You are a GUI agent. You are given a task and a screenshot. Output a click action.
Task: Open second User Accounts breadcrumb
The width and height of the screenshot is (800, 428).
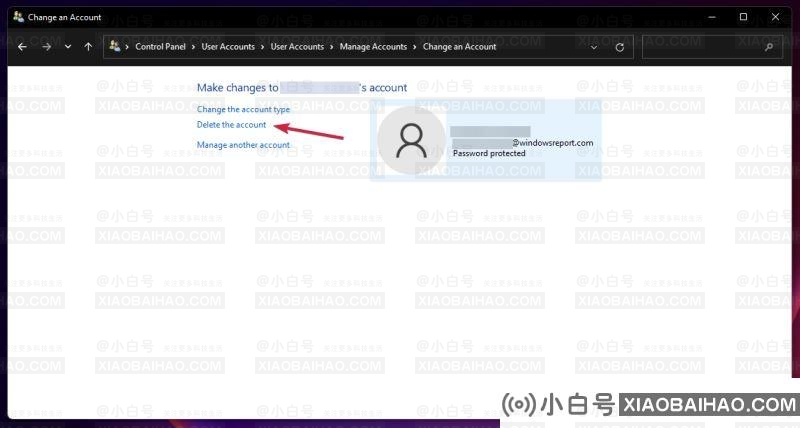pyautogui.click(x=297, y=46)
